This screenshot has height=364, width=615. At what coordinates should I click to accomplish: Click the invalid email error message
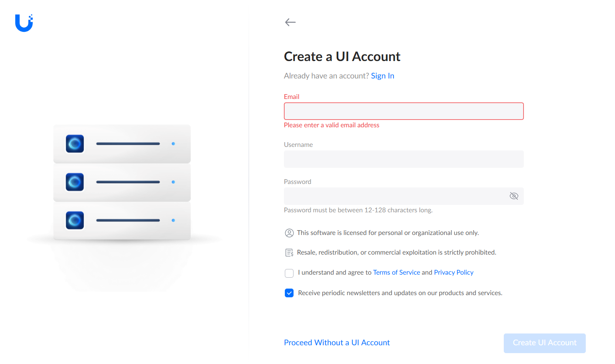click(x=331, y=125)
